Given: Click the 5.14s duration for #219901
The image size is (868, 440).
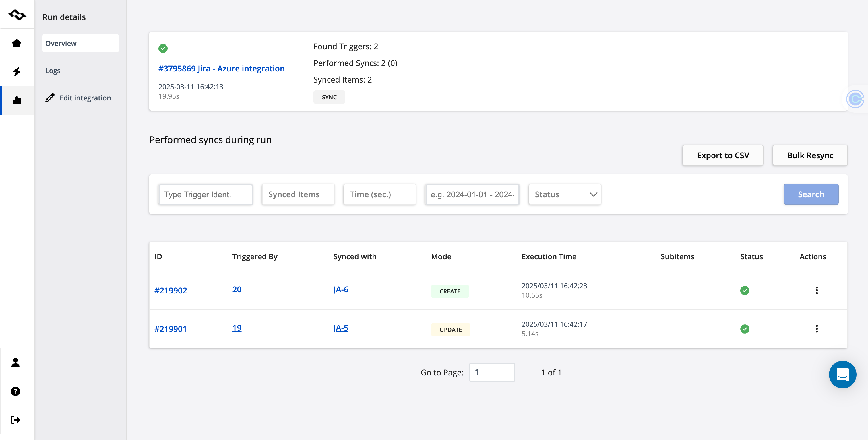Looking at the screenshot, I should click(x=530, y=334).
